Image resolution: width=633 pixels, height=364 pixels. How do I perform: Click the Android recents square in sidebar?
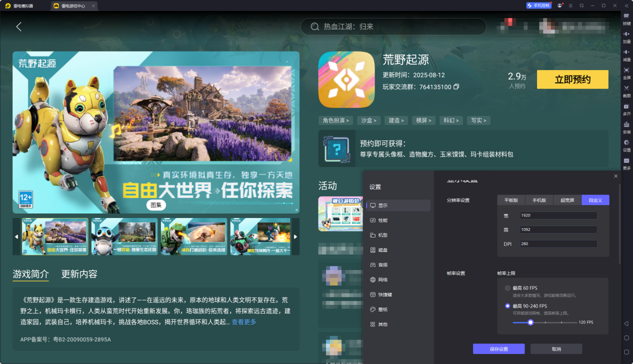click(x=626, y=351)
